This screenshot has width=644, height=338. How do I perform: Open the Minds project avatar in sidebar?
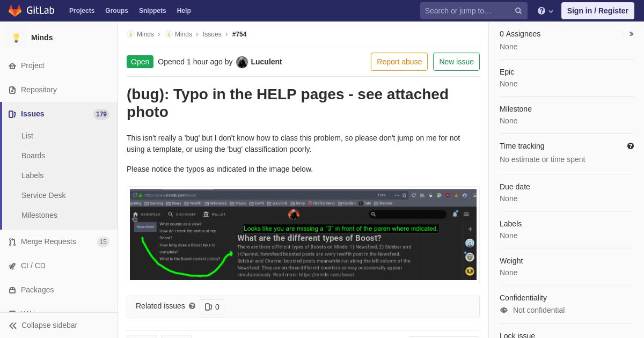pos(16,38)
